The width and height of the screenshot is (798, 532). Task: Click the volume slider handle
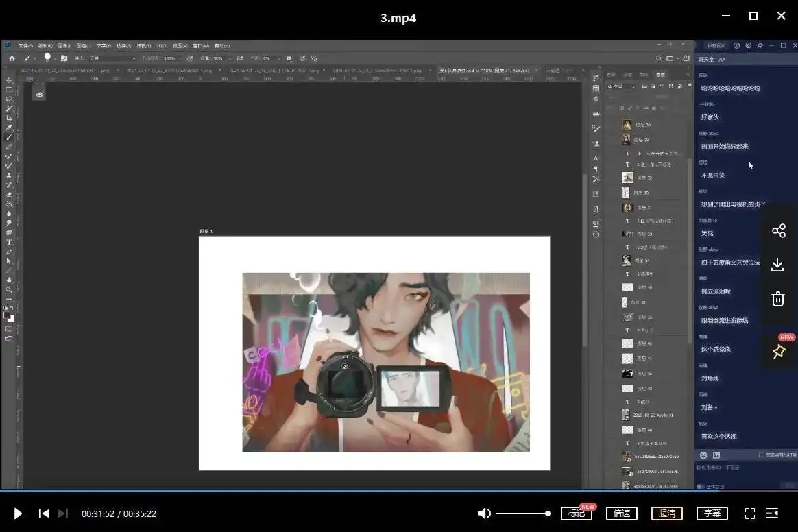(547, 513)
